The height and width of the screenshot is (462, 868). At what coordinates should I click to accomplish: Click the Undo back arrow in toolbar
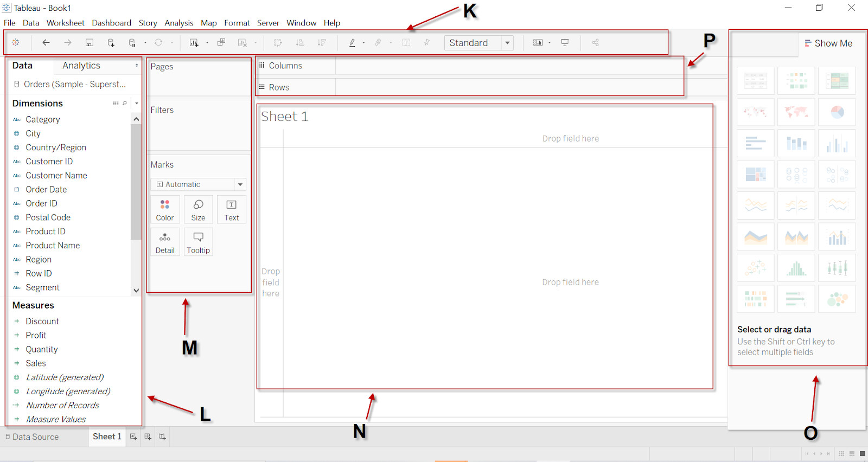click(46, 42)
